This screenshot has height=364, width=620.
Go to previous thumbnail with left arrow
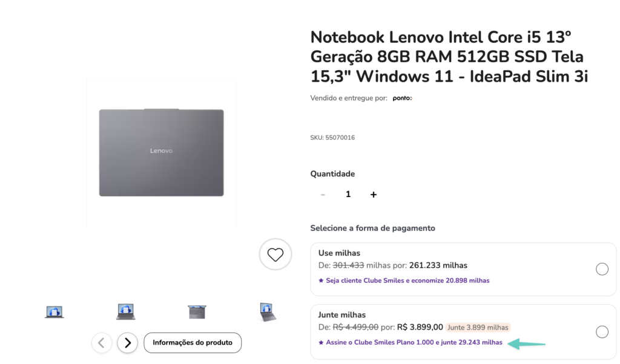click(101, 343)
